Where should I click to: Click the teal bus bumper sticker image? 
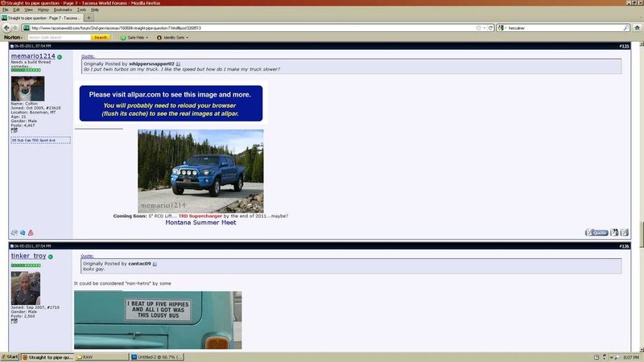click(158, 320)
